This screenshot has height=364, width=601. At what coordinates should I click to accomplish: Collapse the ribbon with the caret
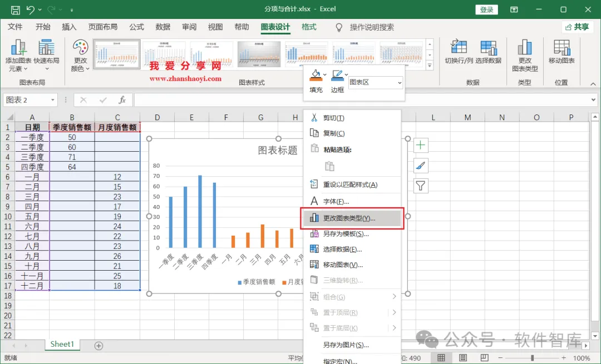[593, 84]
